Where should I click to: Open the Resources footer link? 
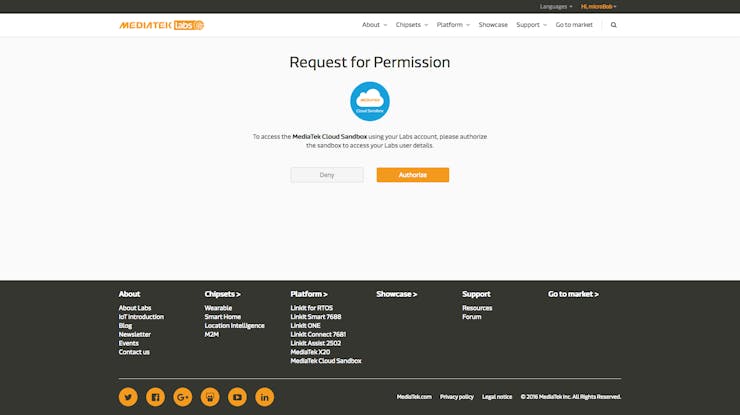click(477, 308)
